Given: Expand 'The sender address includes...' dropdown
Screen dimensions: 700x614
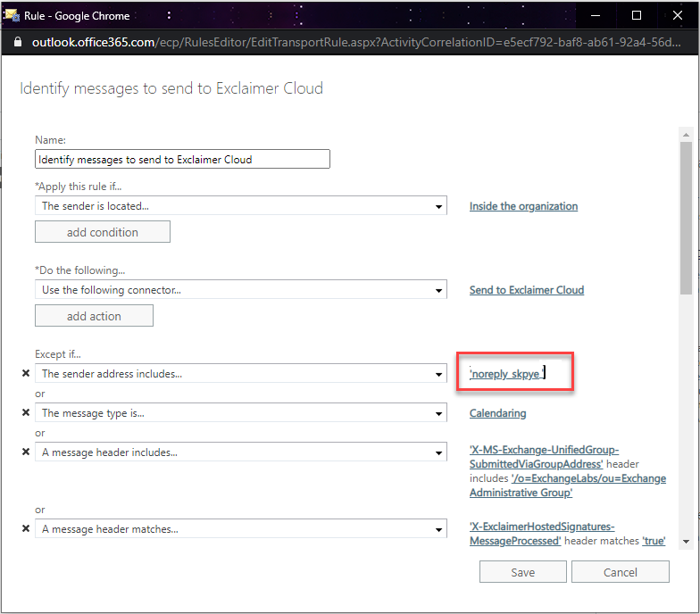Looking at the screenshot, I should coord(438,374).
